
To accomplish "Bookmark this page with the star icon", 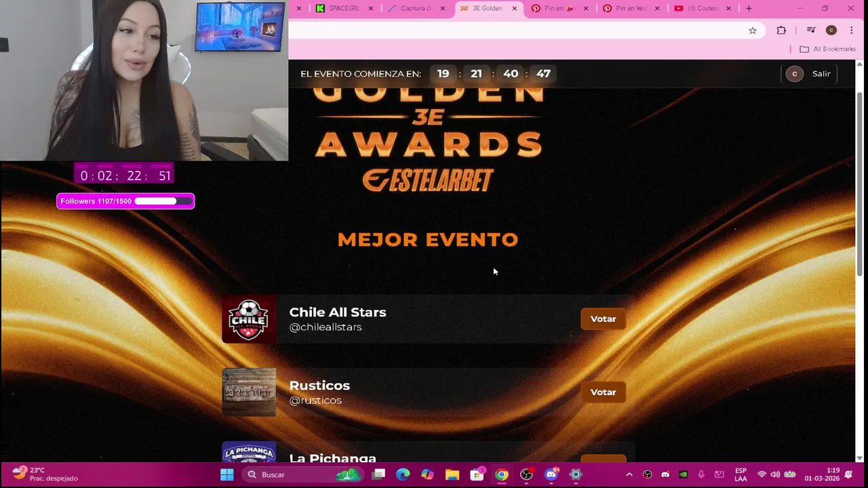I will point(753,30).
